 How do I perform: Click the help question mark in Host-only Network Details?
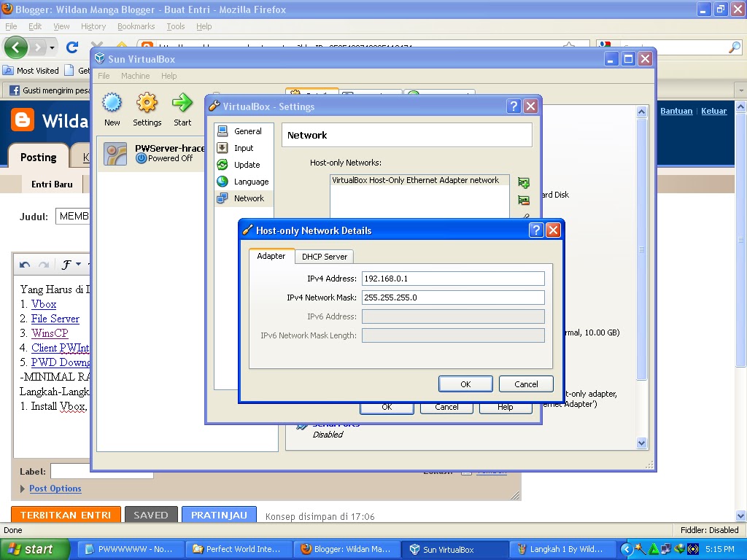point(536,230)
